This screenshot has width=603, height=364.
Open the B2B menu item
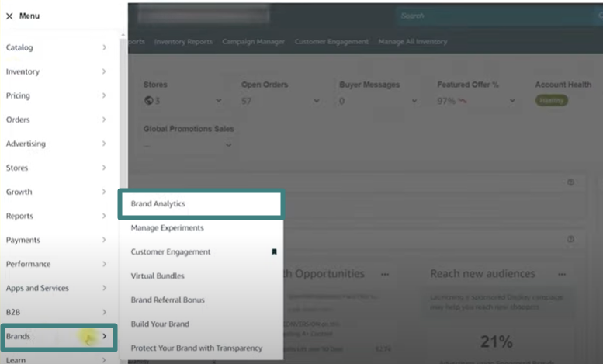[13, 312]
